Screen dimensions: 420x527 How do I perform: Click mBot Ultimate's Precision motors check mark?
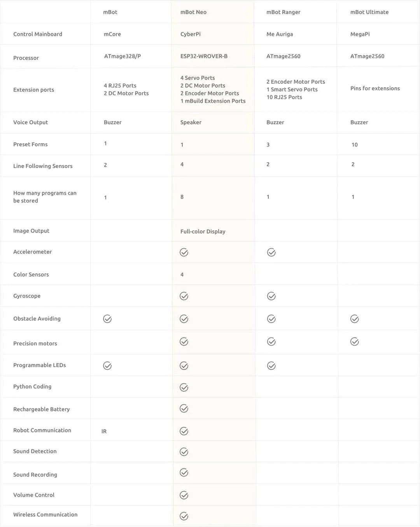pos(355,342)
